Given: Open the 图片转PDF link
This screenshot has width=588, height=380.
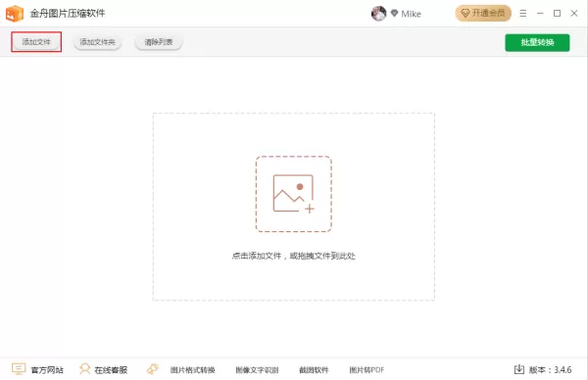Looking at the screenshot, I should click(367, 370).
